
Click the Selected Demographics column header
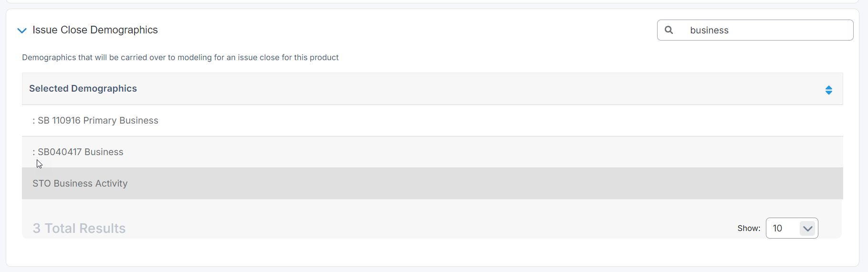tap(83, 89)
